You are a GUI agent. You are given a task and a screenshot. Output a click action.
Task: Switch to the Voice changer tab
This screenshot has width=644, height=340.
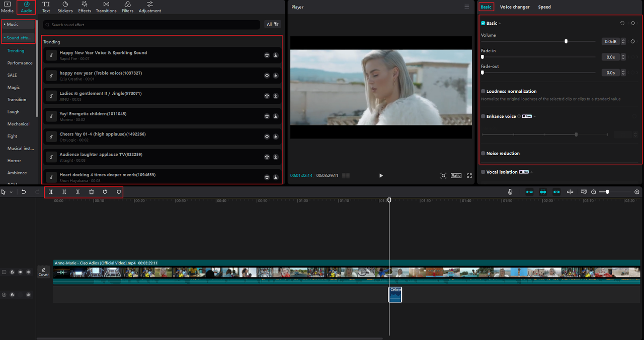515,7
